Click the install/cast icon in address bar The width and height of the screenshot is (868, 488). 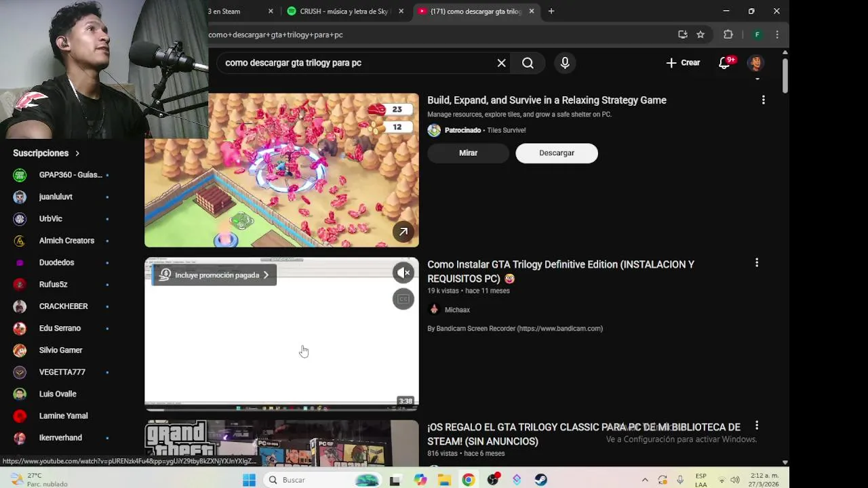click(683, 35)
